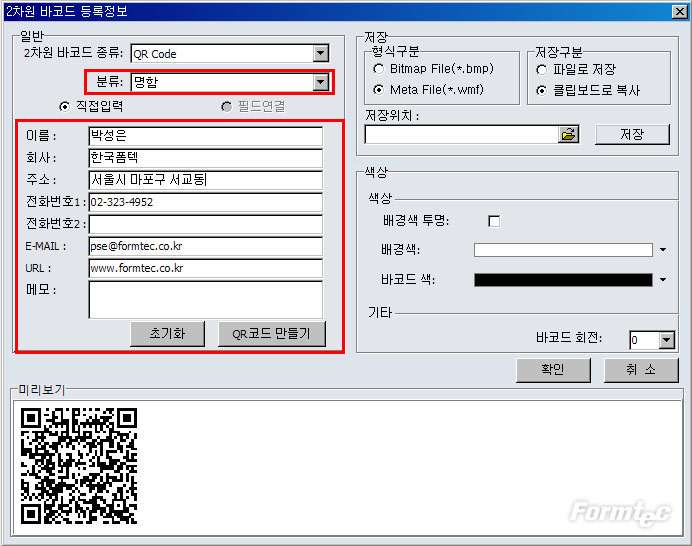
Task: Close the 2차원 바코드 등록정보 dialog
Action: (680, 11)
